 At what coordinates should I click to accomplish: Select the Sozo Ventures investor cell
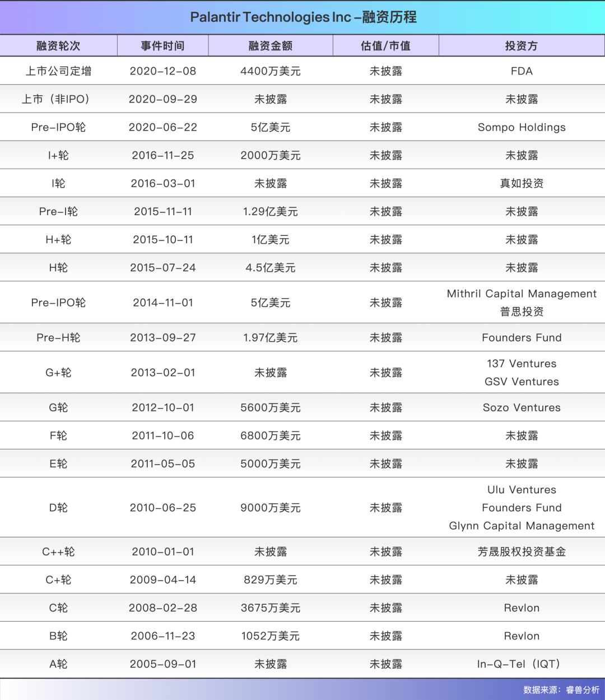pos(522,407)
